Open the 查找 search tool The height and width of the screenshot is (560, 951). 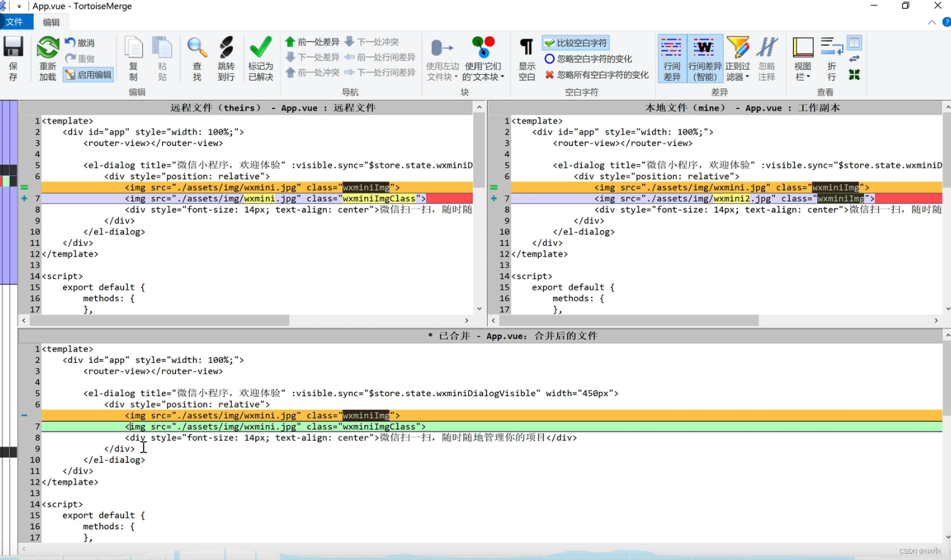(197, 59)
